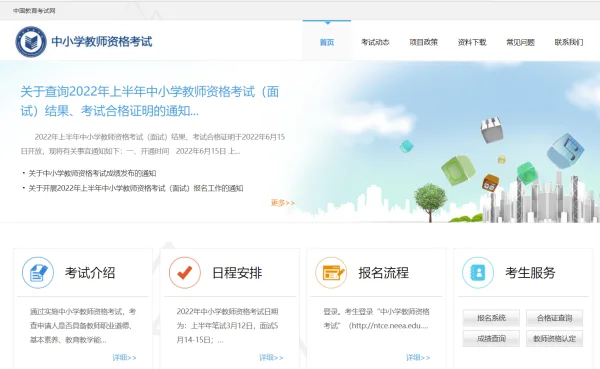Open the headline about 2022年上半年 面试结果 notice
The width and height of the screenshot is (600, 369).
150,101
